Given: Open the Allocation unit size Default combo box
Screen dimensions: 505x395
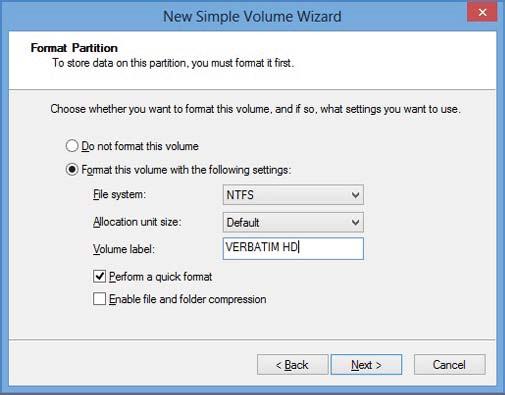Looking at the screenshot, I should [293, 222].
